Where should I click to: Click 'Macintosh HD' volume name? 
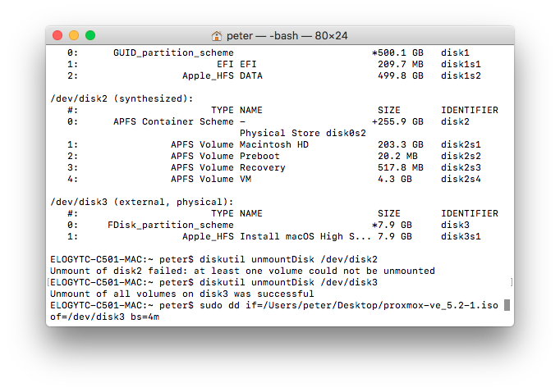[274, 144]
